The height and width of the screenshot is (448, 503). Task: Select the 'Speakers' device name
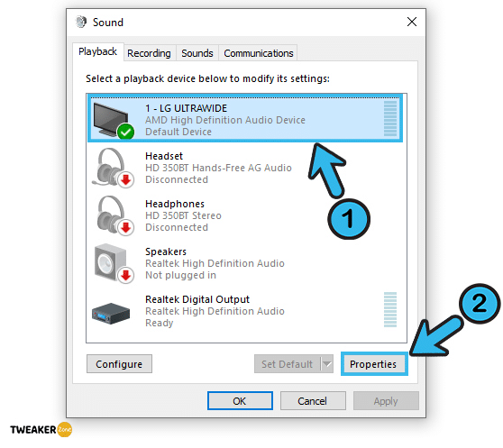[x=166, y=251]
